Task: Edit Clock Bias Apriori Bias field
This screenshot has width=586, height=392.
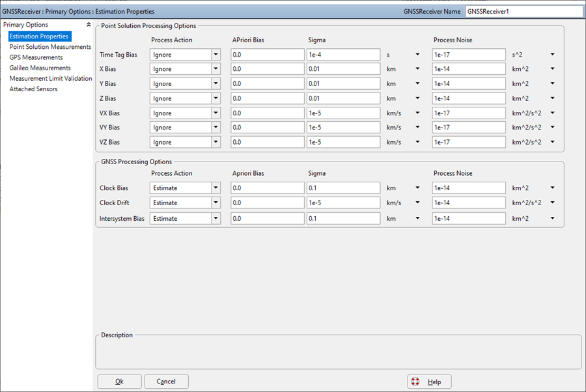Action: tap(268, 188)
